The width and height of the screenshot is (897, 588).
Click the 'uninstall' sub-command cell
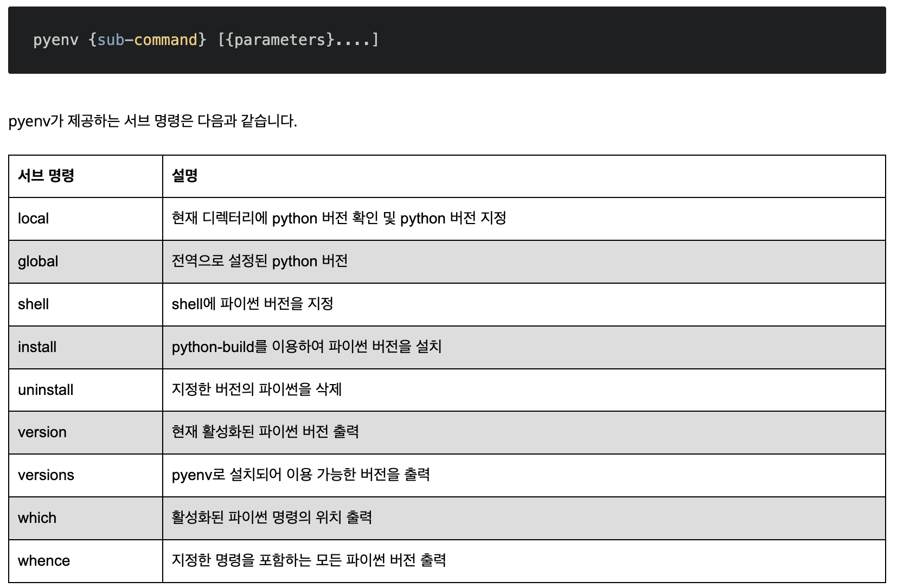coord(86,390)
